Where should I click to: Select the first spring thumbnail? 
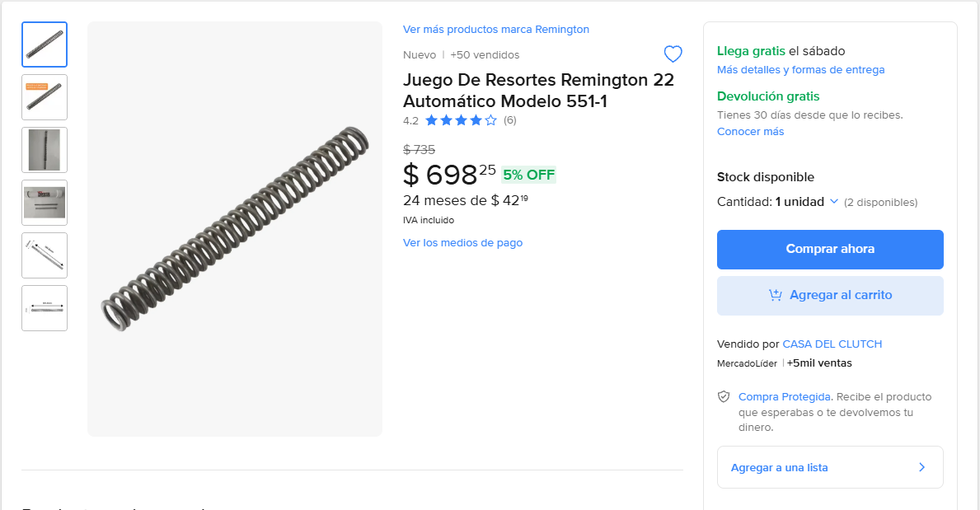(x=45, y=44)
